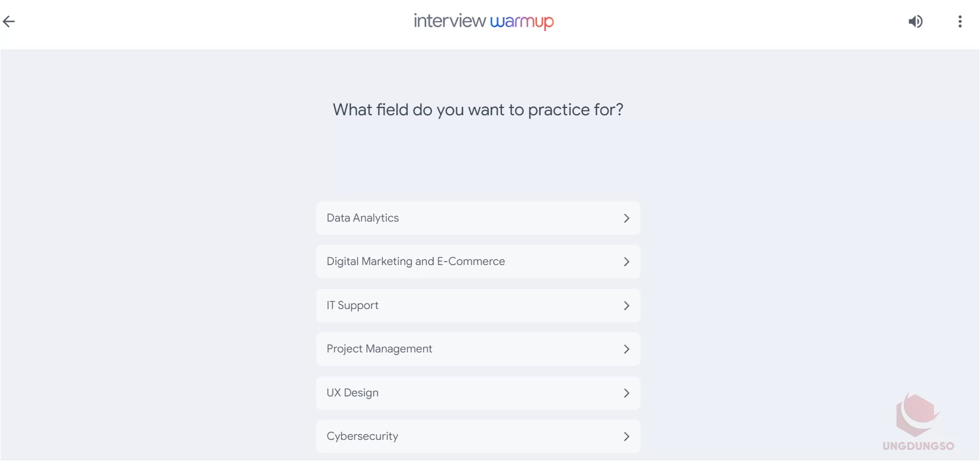This screenshot has width=980, height=461.
Task: Click the practice field question heading
Action: (x=478, y=110)
